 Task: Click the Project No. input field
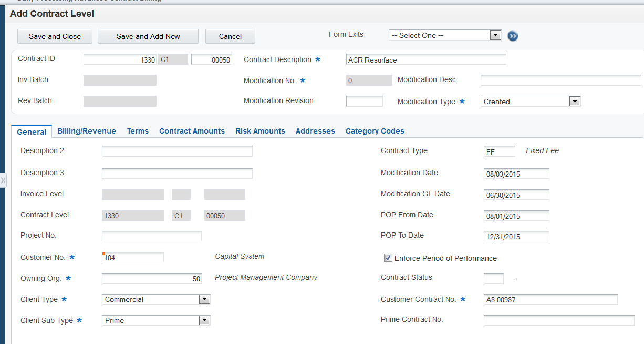pyautogui.click(x=152, y=236)
